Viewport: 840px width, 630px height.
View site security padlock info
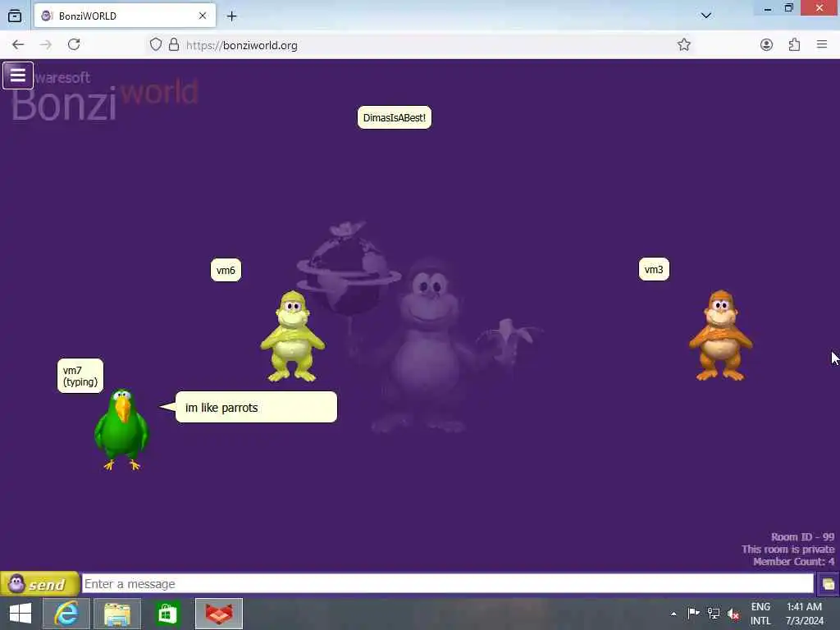click(174, 44)
